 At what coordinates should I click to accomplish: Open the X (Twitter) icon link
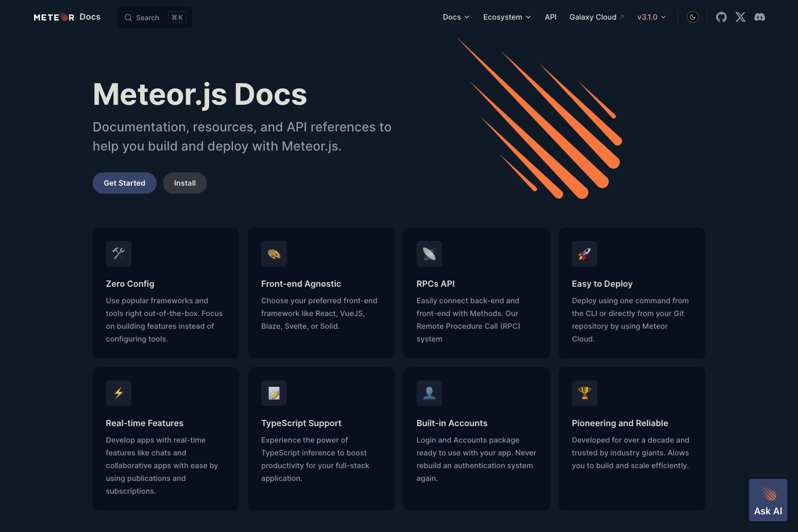pyautogui.click(x=741, y=17)
